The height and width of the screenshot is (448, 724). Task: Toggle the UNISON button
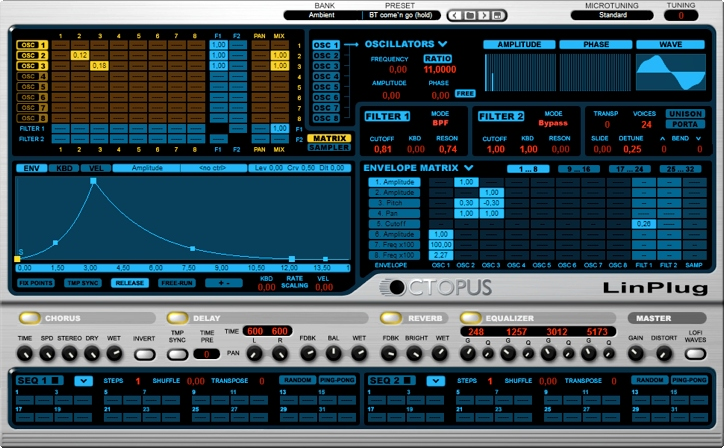(x=685, y=114)
